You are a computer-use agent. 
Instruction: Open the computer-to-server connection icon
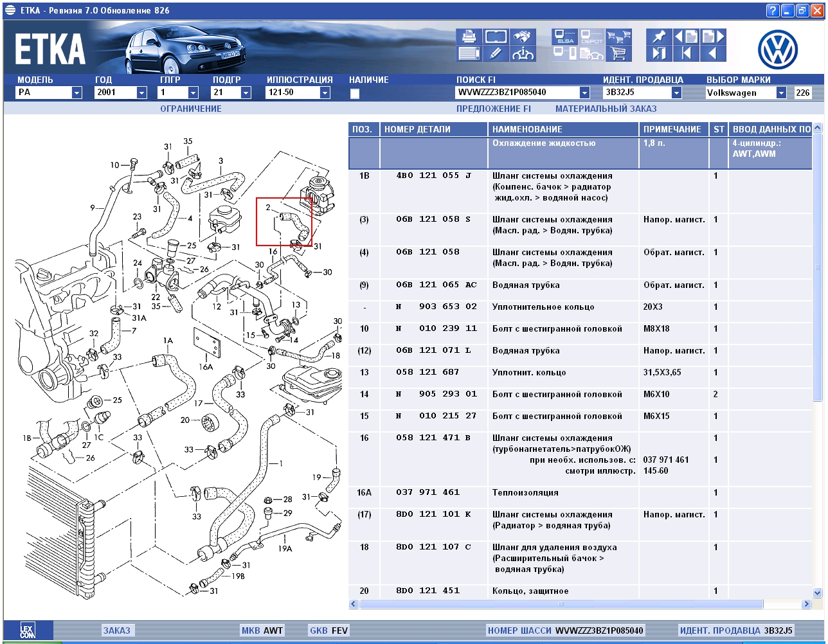pos(564,54)
